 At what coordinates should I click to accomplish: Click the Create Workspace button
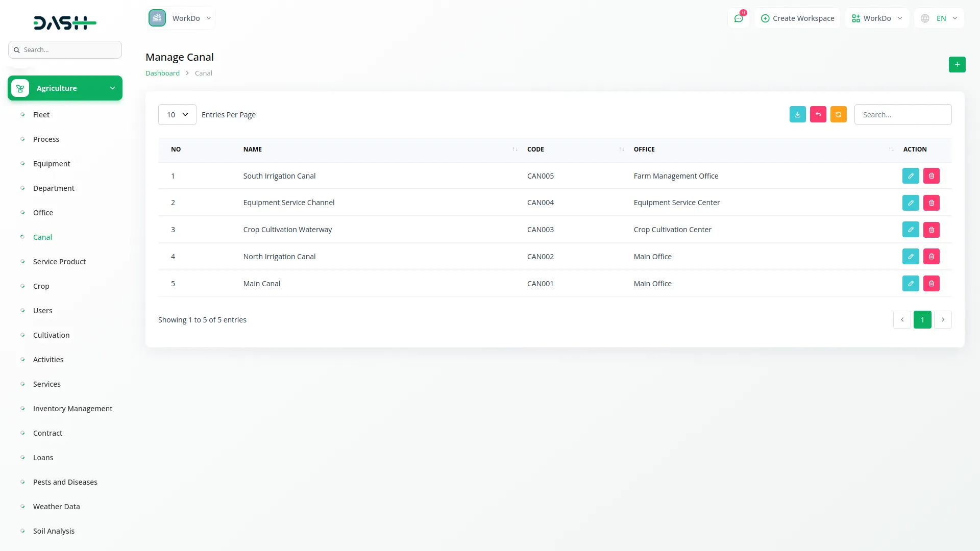pyautogui.click(x=797, y=18)
